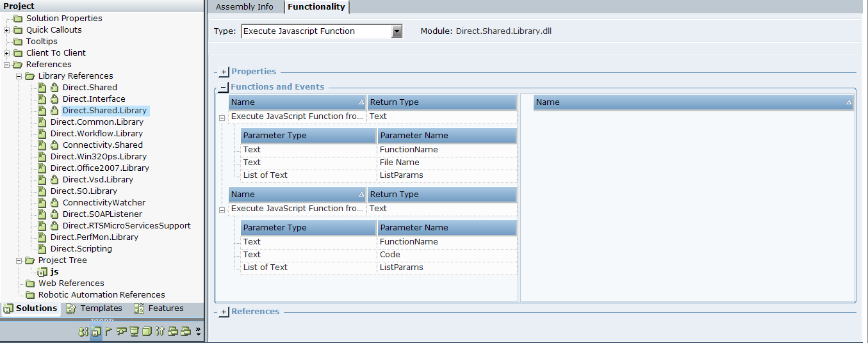Sort by the Return Type column header

441,102
